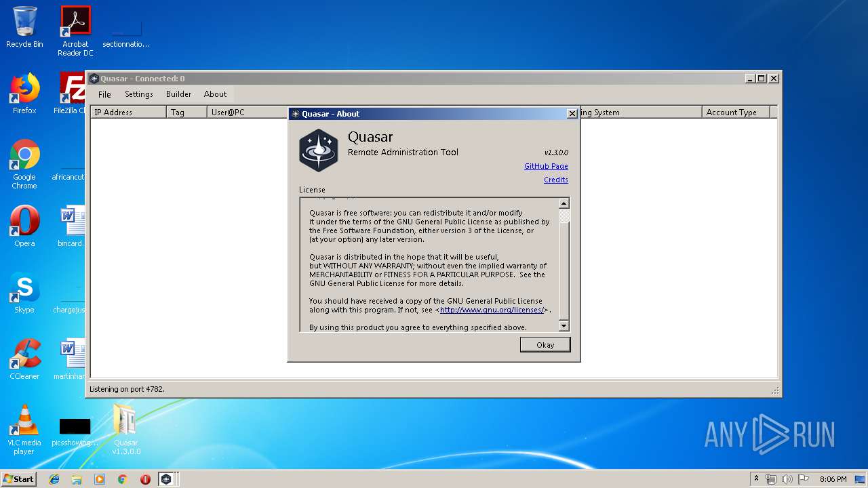The image size is (868, 488).
Task: Click the Operating System column header
Action: tap(641, 113)
